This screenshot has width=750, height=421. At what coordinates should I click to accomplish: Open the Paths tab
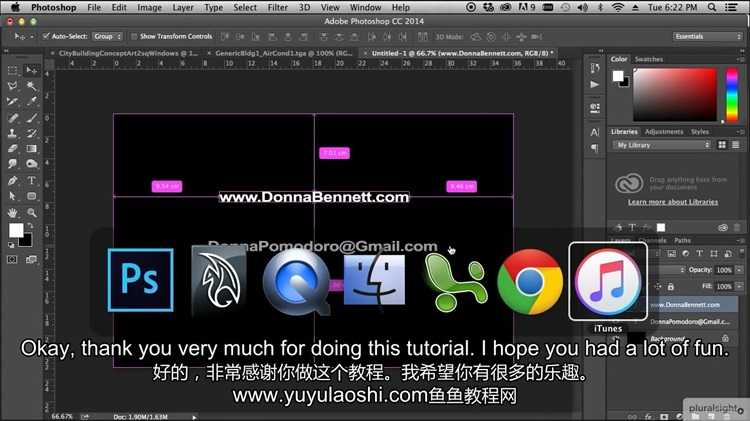pos(682,240)
